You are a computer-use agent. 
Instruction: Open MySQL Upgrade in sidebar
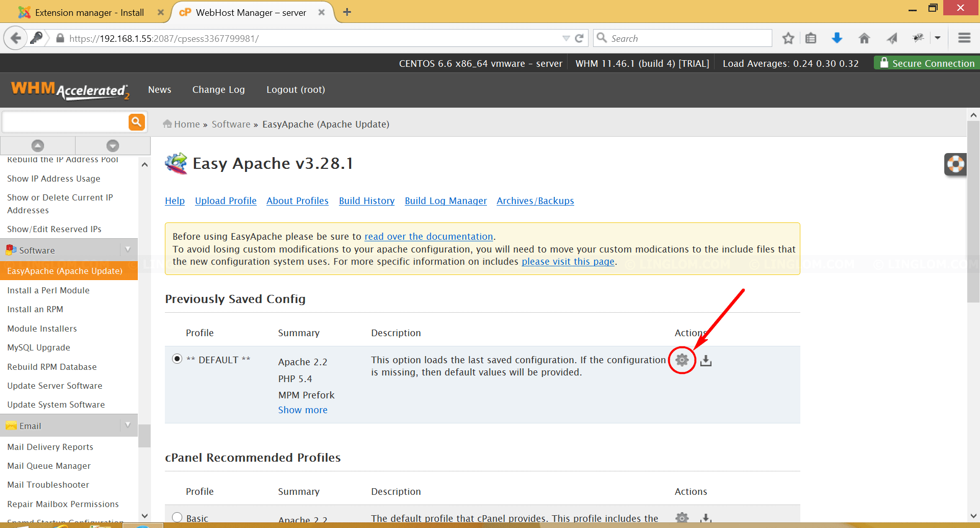coord(39,347)
